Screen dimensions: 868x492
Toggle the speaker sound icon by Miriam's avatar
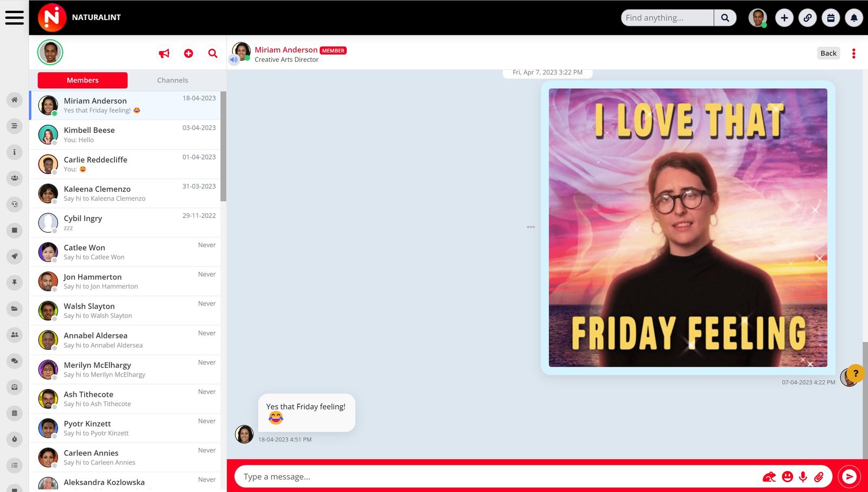pos(234,60)
